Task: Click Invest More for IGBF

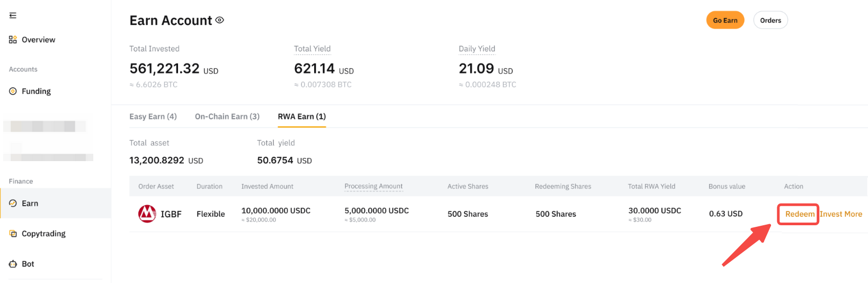Action: [x=841, y=214]
